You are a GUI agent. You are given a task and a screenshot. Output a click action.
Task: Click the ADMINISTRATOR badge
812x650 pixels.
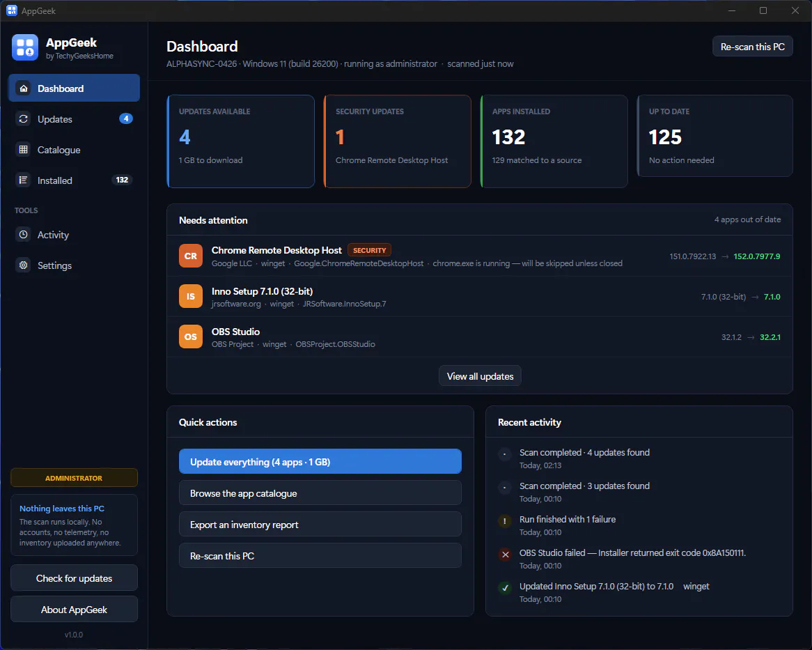[x=74, y=477]
